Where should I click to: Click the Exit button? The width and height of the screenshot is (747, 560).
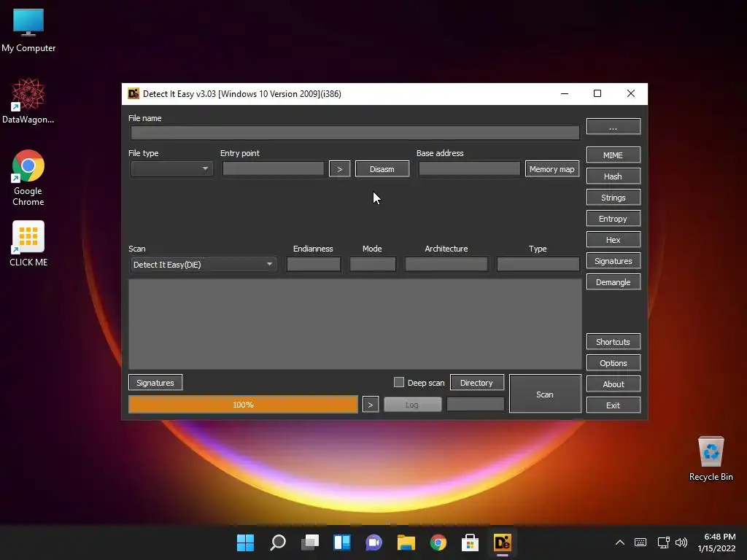tap(613, 405)
